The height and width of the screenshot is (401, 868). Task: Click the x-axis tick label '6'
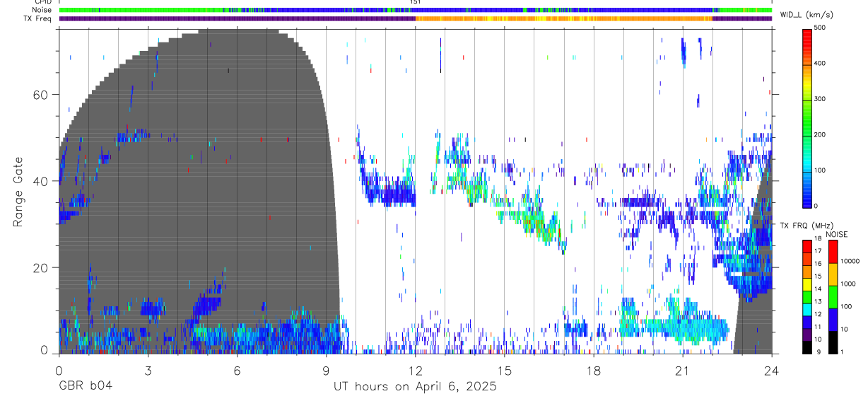coord(237,371)
